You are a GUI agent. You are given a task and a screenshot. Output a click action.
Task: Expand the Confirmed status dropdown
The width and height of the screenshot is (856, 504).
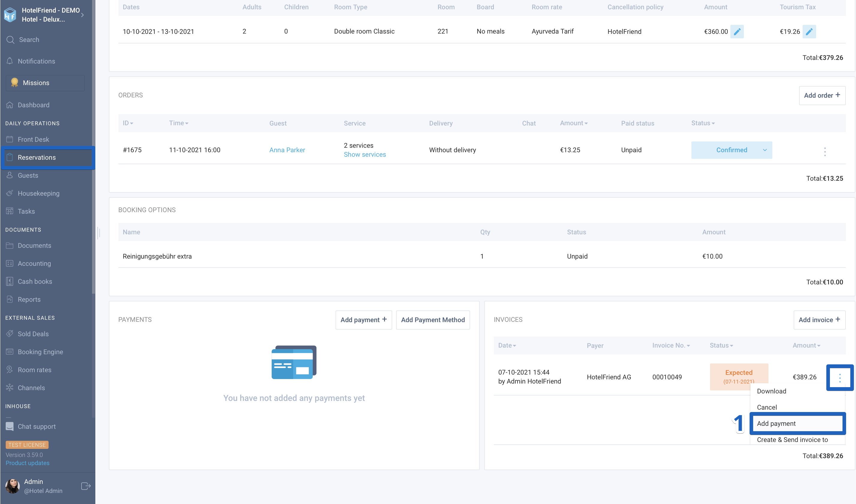click(765, 150)
